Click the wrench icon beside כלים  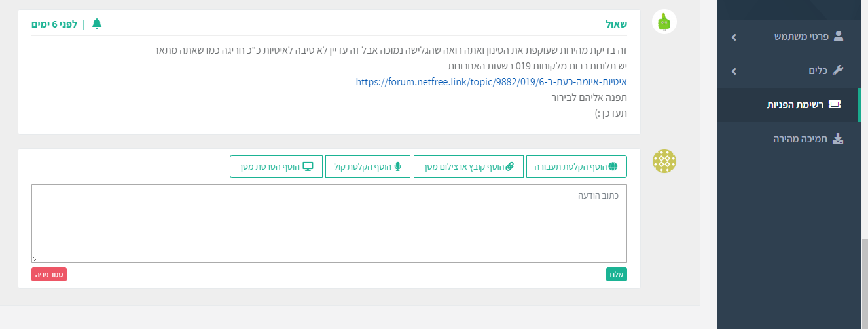pyautogui.click(x=838, y=71)
